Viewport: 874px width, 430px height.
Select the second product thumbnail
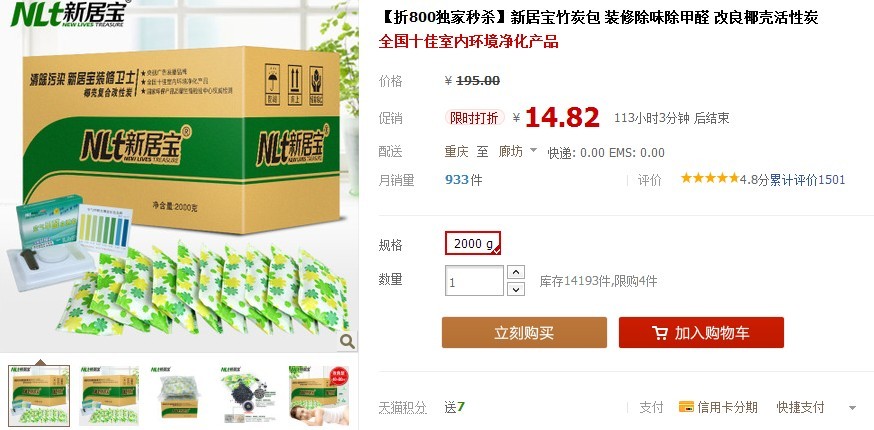[109, 396]
